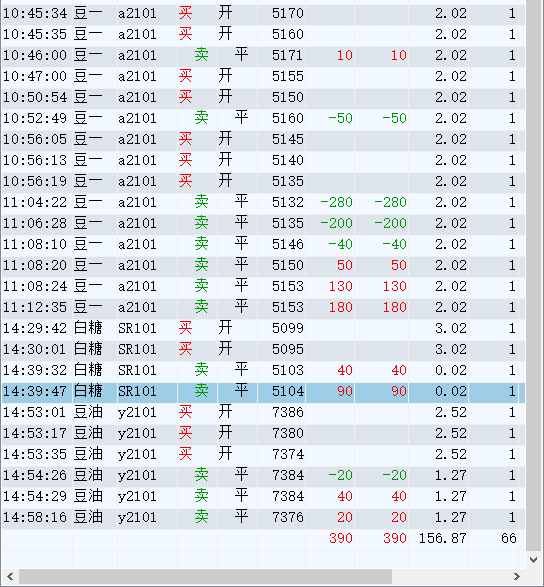Image resolution: width=544 pixels, height=587 pixels.
Task: Select the 11:08:24 row with 130 profit
Action: (263, 286)
